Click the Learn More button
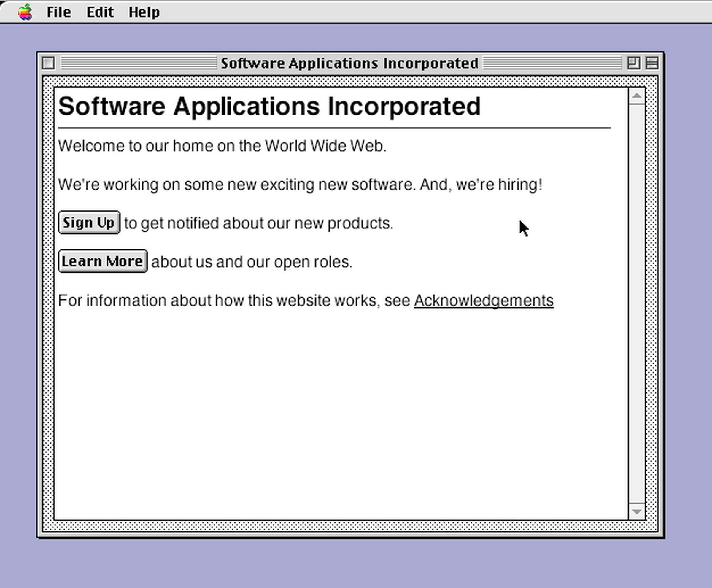 (103, 261)
